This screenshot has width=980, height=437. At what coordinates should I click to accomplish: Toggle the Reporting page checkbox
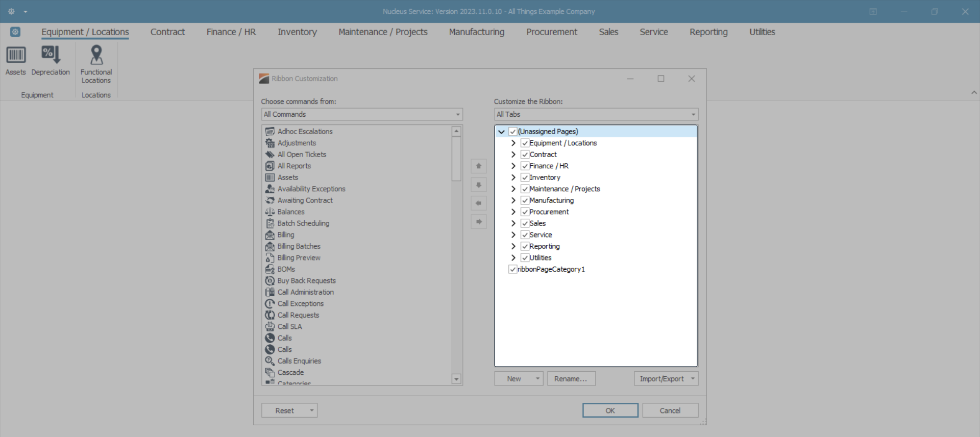525,246
